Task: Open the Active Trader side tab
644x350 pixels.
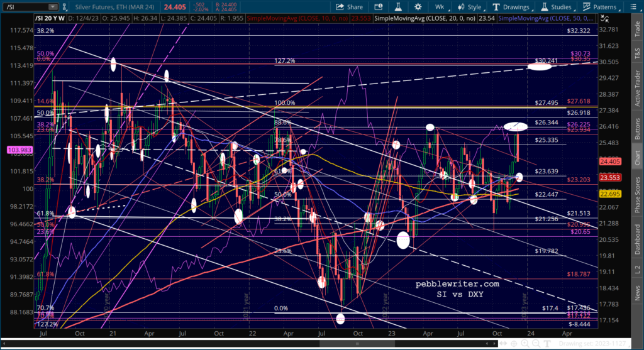Action: 637,88
